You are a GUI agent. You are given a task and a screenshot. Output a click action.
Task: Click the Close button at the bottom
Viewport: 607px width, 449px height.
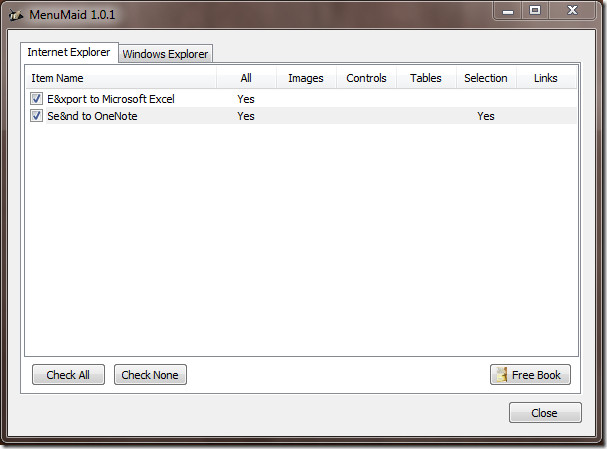[x=545, y=413]
